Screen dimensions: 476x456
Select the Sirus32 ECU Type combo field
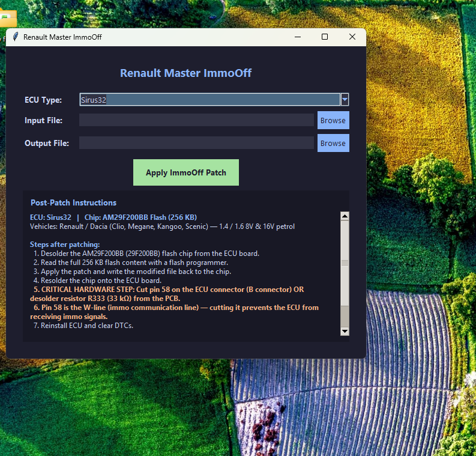pyautogui.click(x=209, y=99)
